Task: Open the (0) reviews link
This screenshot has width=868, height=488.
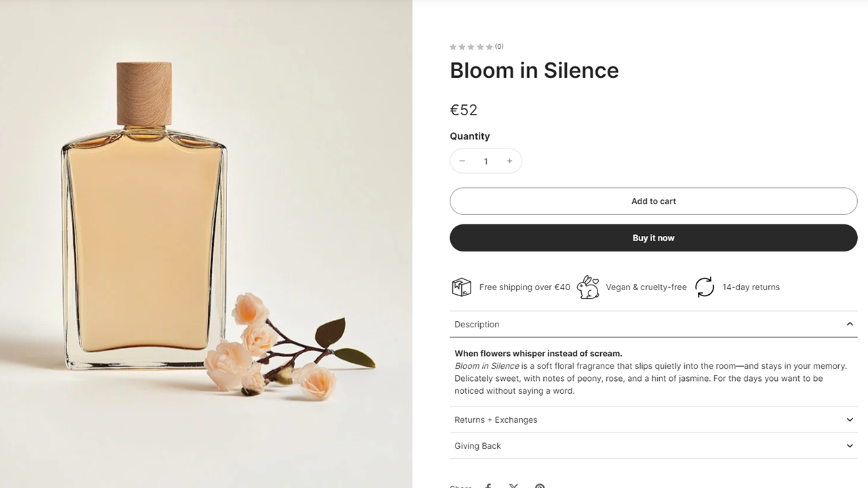Action: tap(499, 46)
